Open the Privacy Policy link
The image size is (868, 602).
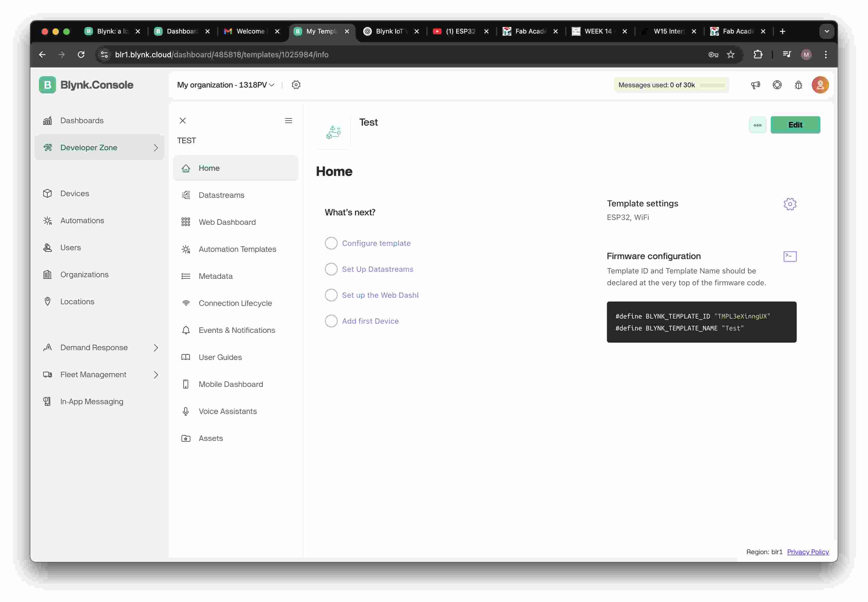click(x=808, y=552)
